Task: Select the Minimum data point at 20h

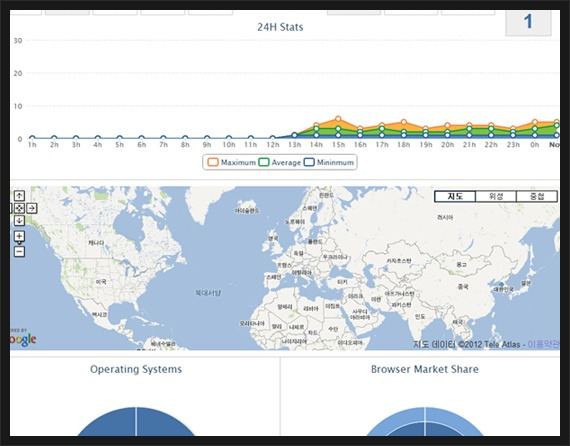Action: click(x=447, y=135)
